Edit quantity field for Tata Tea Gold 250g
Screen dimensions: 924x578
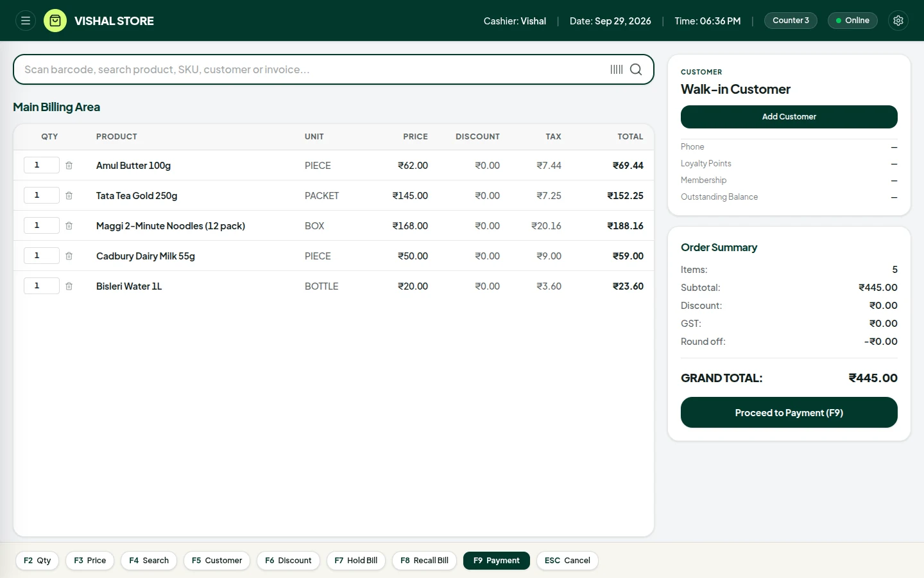[42, 195]
